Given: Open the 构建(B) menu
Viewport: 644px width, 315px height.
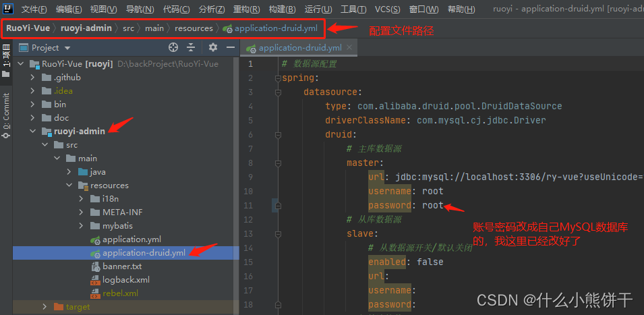Looking at the screenshot, I should (x=282, y=9).
